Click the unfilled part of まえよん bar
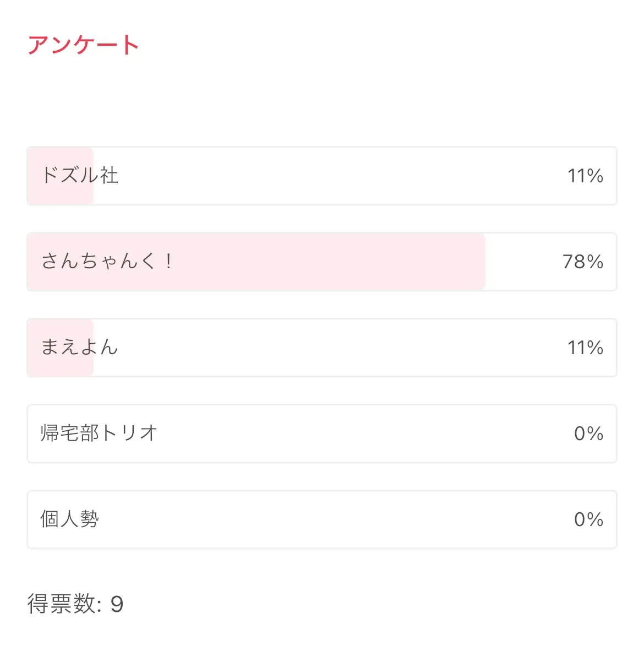 330,348
